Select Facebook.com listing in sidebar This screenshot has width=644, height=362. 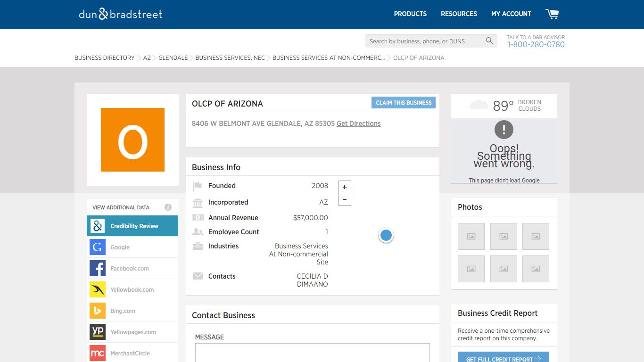[x=132, y=268]
